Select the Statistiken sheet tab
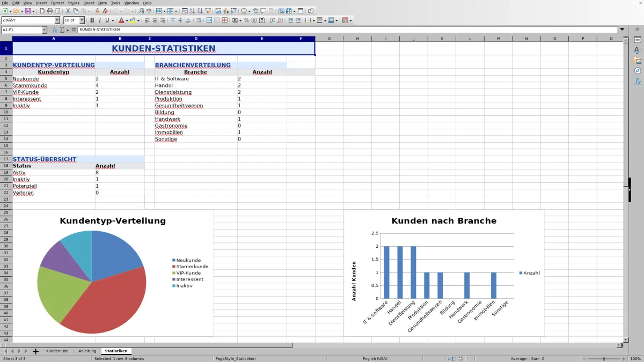This screenshot has height=362, width=644. [116, 351]
